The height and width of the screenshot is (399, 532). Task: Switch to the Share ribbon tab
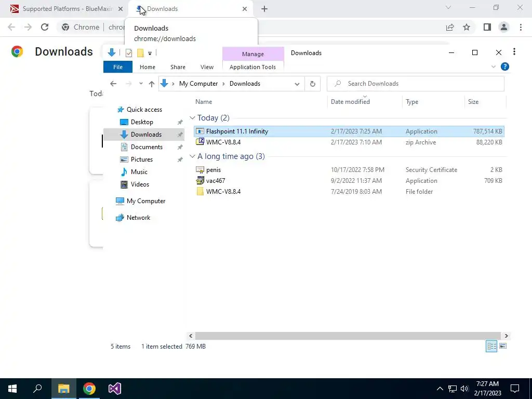pos(178,67)
